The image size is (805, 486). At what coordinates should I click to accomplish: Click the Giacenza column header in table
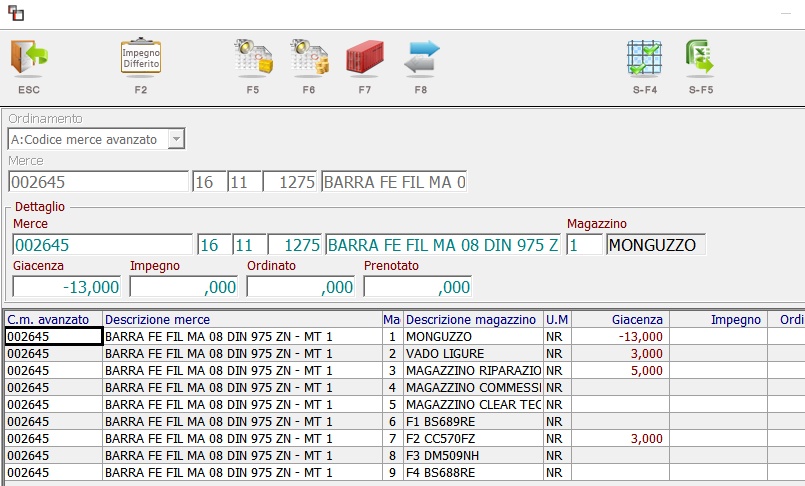(x=620, y=320)
